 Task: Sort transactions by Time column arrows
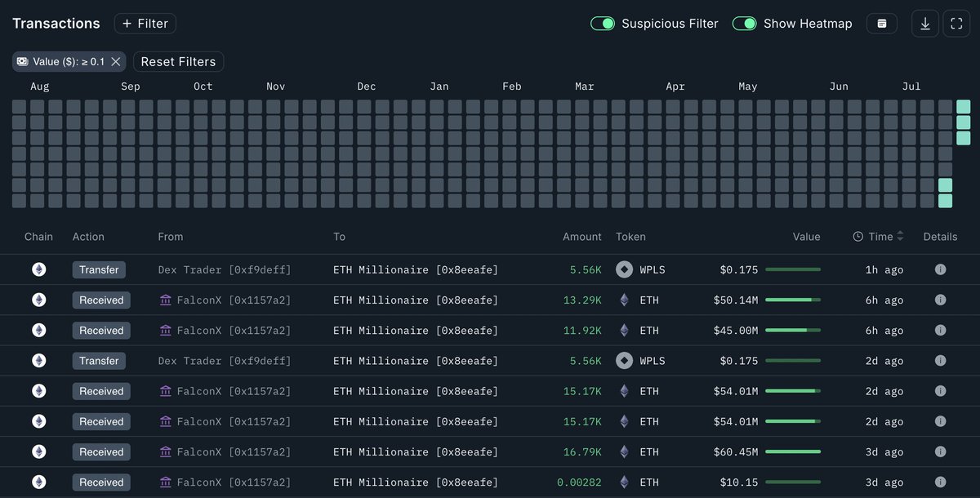pyautogui.click(x=900, y=237)
